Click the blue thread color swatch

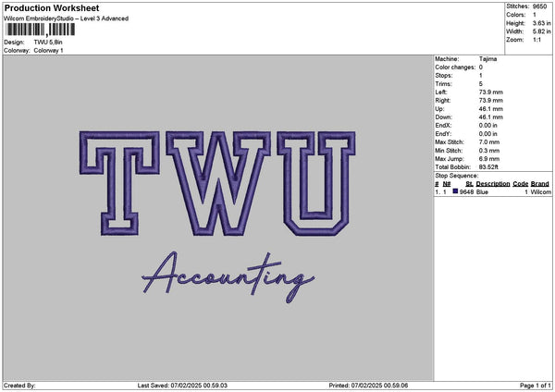point(455,191)
